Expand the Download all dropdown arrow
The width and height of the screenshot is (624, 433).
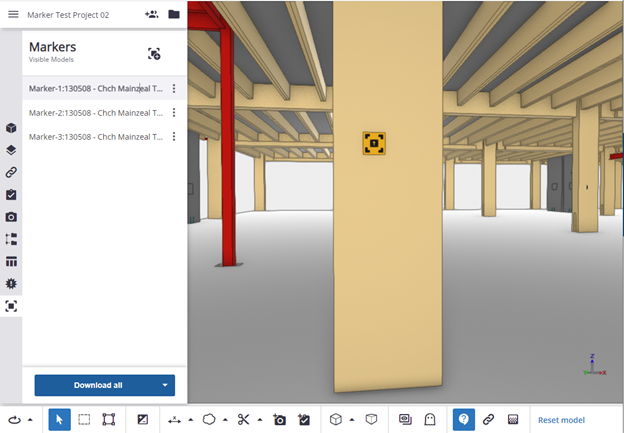coord(164,385)
